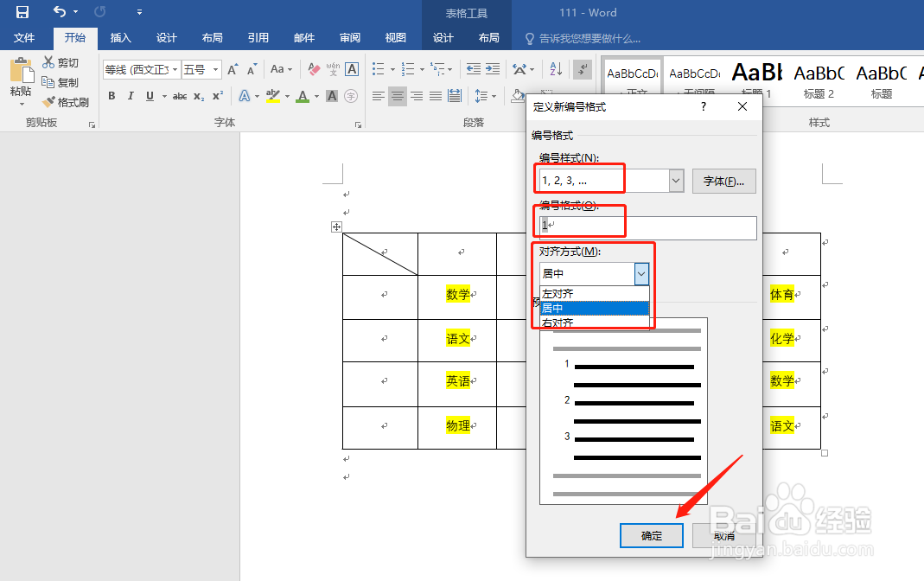Toggle Align Left in ribbon

pyautogui.click(x=379, y=95)
